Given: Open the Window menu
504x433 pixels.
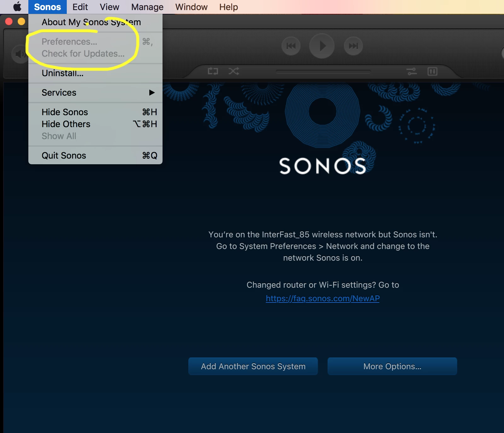Looking at the screenshot, I should point(191,7).
